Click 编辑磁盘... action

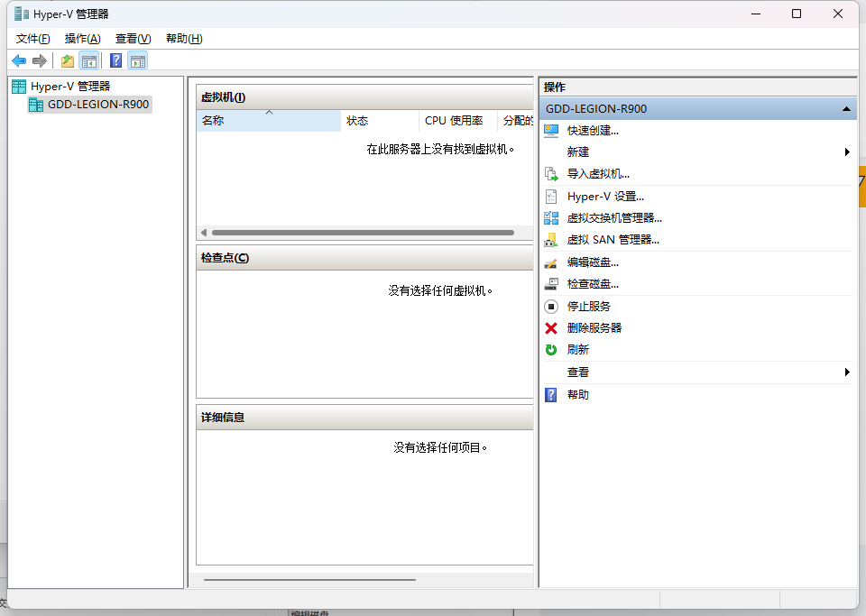(x=593, y=262)
